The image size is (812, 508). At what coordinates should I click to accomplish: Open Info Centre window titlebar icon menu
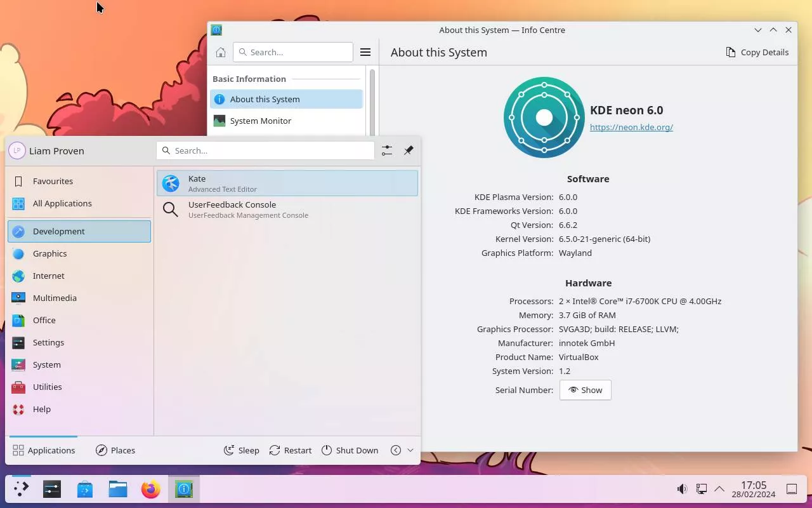pos(216,30)
